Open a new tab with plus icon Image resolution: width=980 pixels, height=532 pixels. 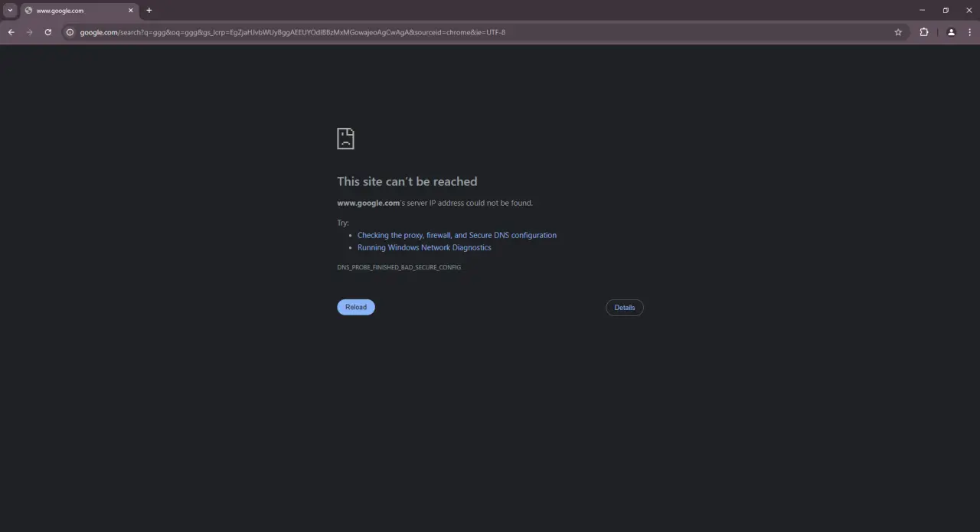click(149, 11)
